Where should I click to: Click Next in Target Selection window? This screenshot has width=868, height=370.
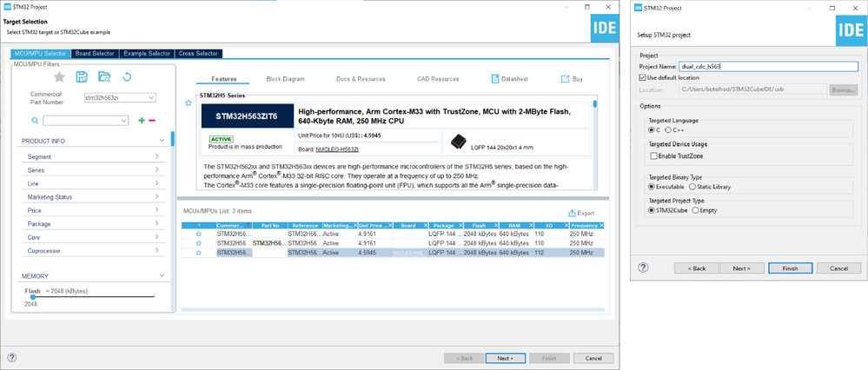click(506, 359)
